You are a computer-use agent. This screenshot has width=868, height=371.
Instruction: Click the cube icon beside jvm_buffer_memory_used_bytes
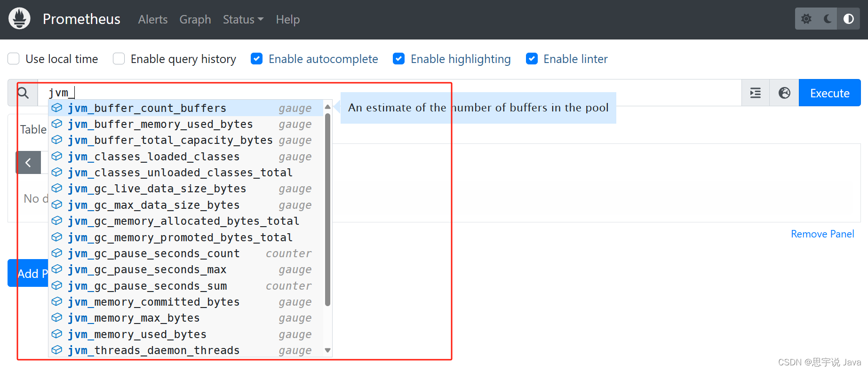pos(57,124)
